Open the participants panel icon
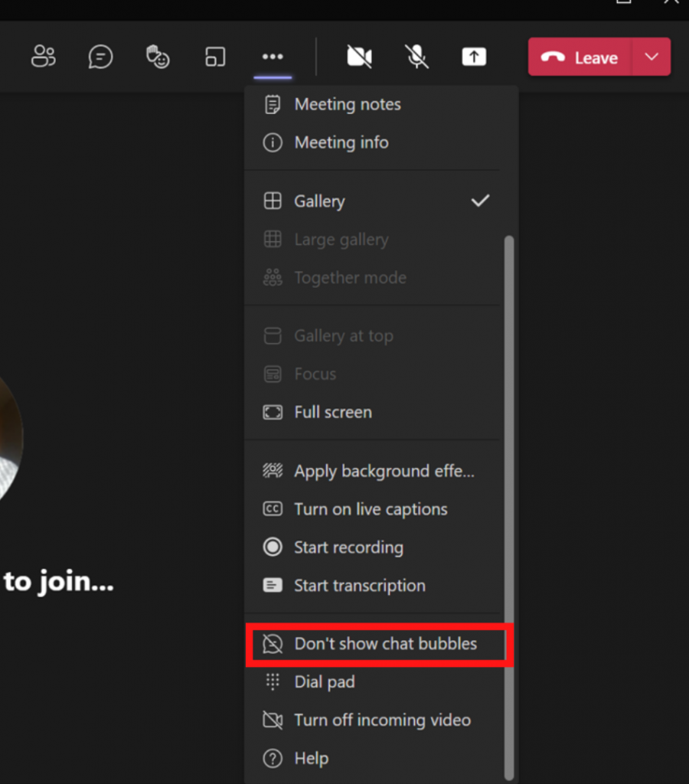This screenshot has height=784, width=689. (x=44, y=57)
